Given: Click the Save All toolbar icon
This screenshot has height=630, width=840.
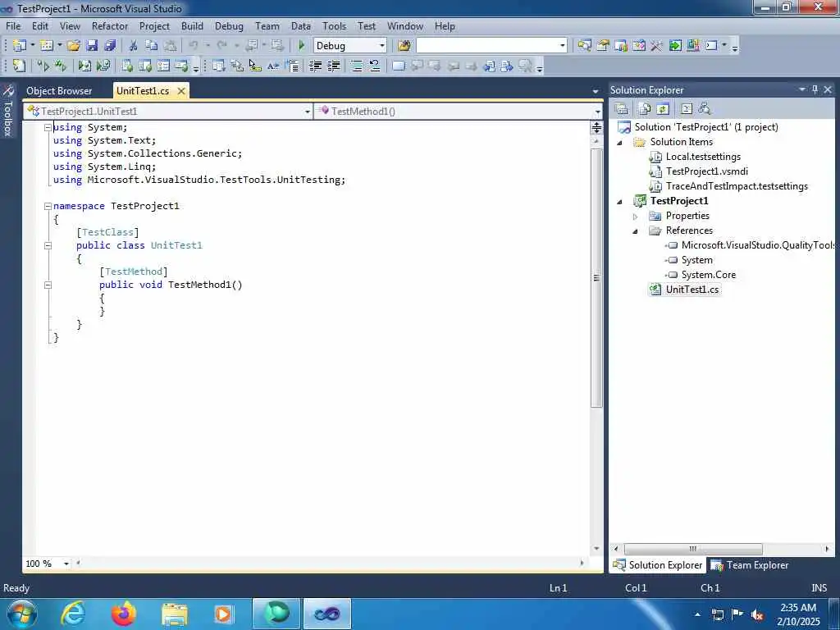Looking at the screenshot, I should [111, 46].
